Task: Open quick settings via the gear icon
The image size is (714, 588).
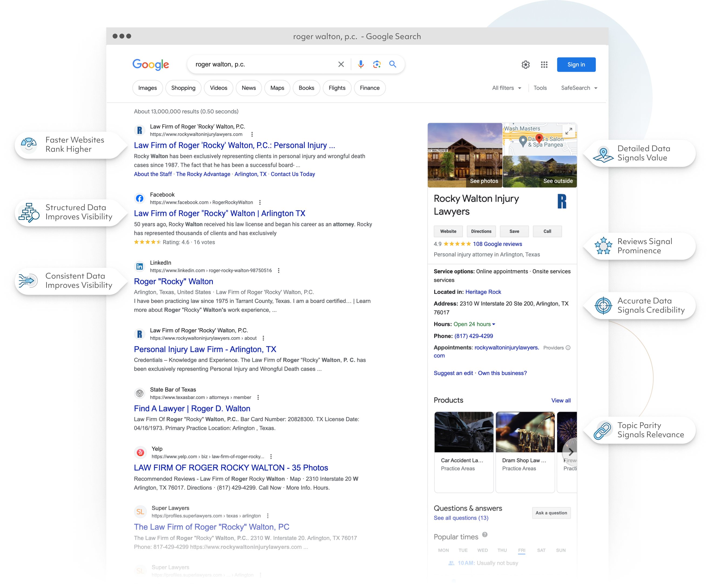Action: pyautogui.click(x=526, y=64)
